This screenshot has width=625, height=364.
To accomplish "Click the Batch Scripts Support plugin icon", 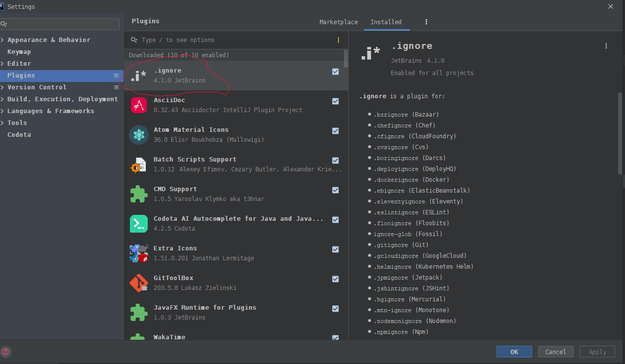I will [x=138, y=164].
